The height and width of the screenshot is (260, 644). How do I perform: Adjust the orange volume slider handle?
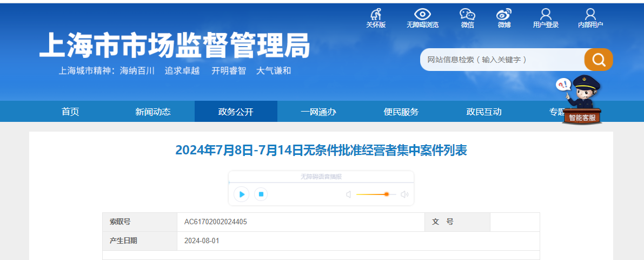coord(387,194)
